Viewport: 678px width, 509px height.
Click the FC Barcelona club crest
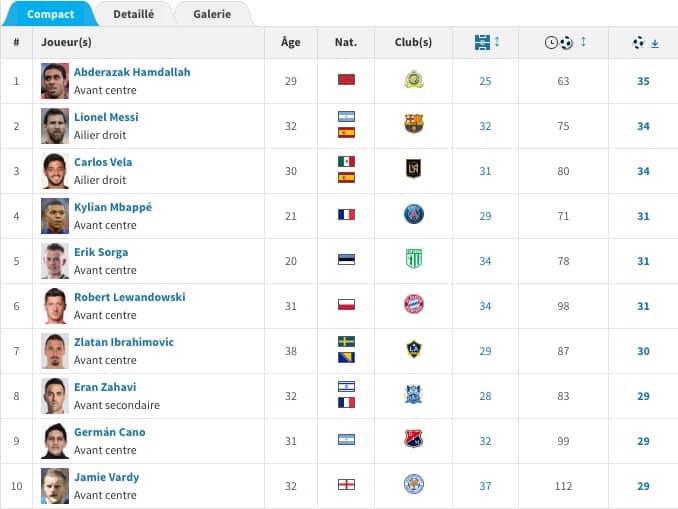tap(413, 124)
